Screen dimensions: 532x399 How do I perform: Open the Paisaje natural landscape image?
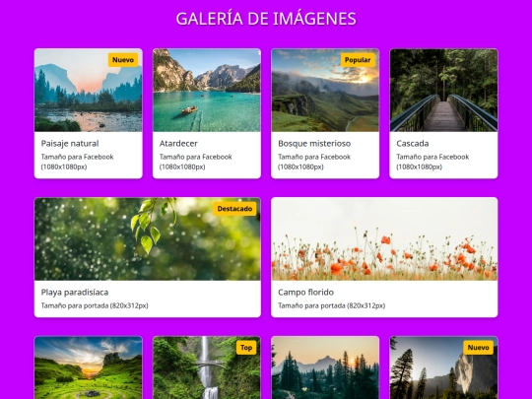tap(89, 91)
